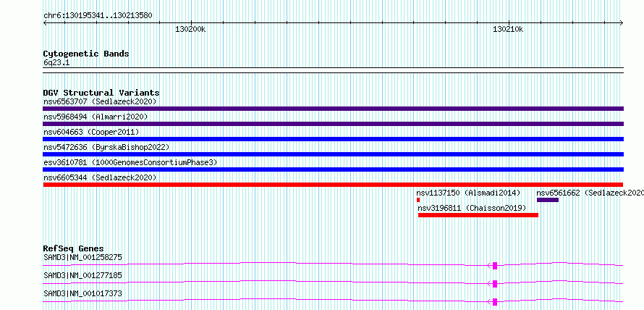Click the red bar for nsv3196811
The image size is (644, 310).
click(x=478, y=215)
